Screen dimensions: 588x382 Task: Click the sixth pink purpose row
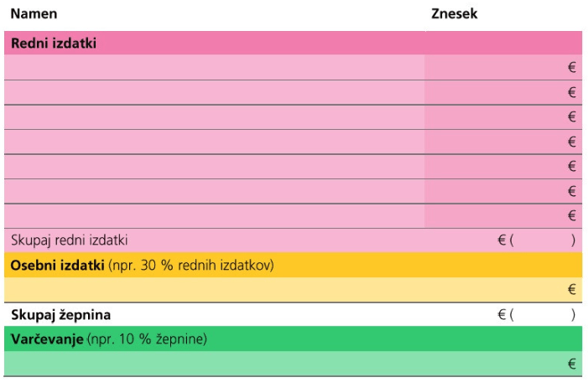[x=215, y=191]
